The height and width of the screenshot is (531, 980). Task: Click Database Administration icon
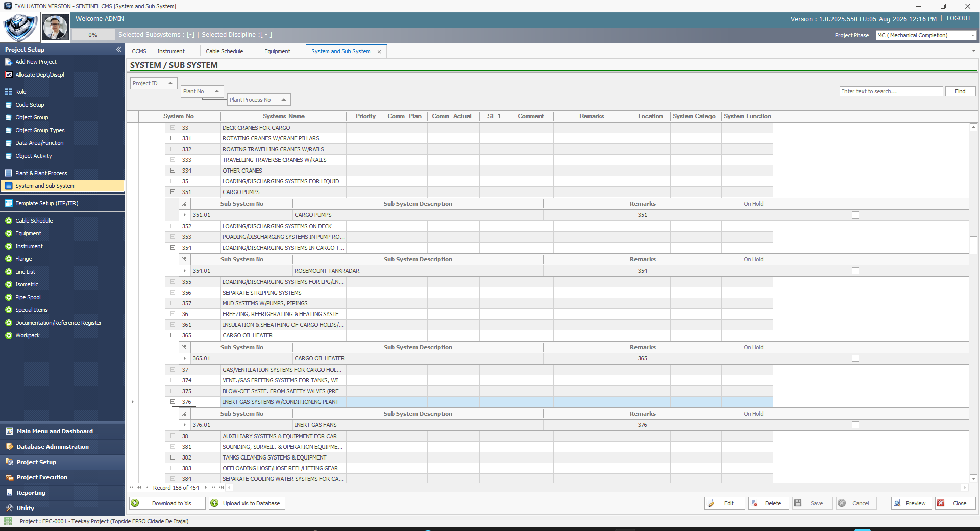click(x=9, y=447)
